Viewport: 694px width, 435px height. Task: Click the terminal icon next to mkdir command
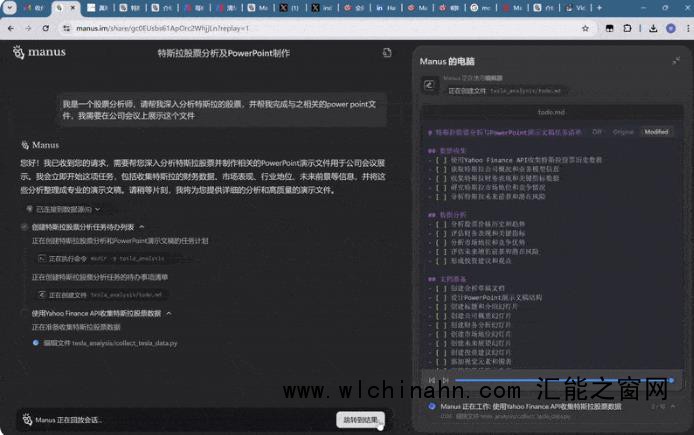click(x=41, y=258)
